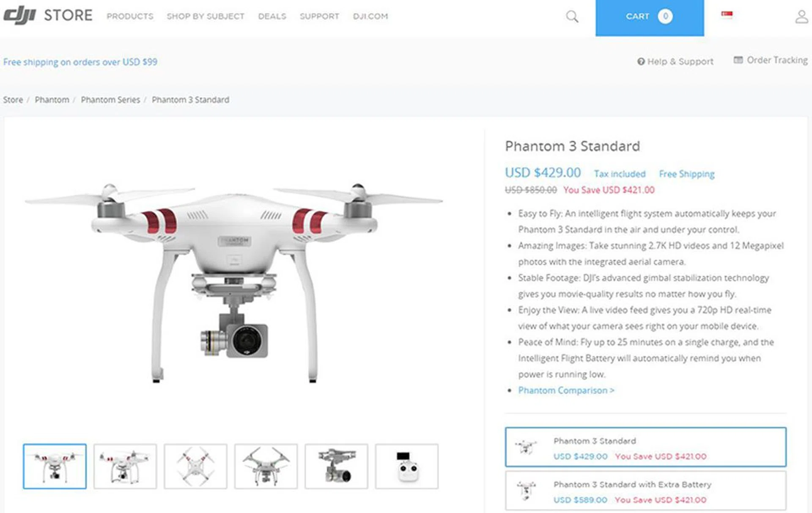
Task: Go to the Deals menu item
Action: (272, 16)
